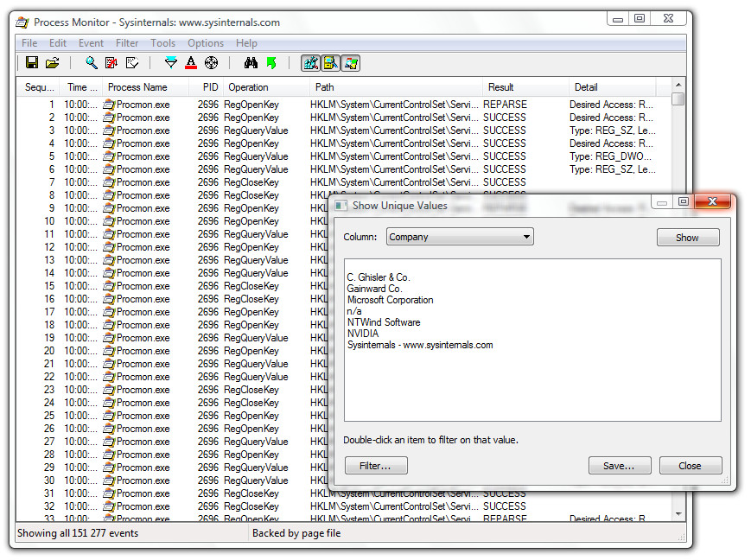The height and width of the screenshot is (560, 751).
Task: Select n/a entry in unique values
Action: pos(354,311)
